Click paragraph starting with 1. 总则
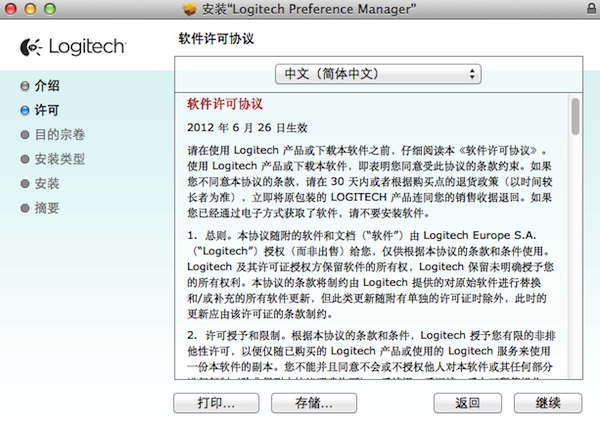 tap(370, 275)
